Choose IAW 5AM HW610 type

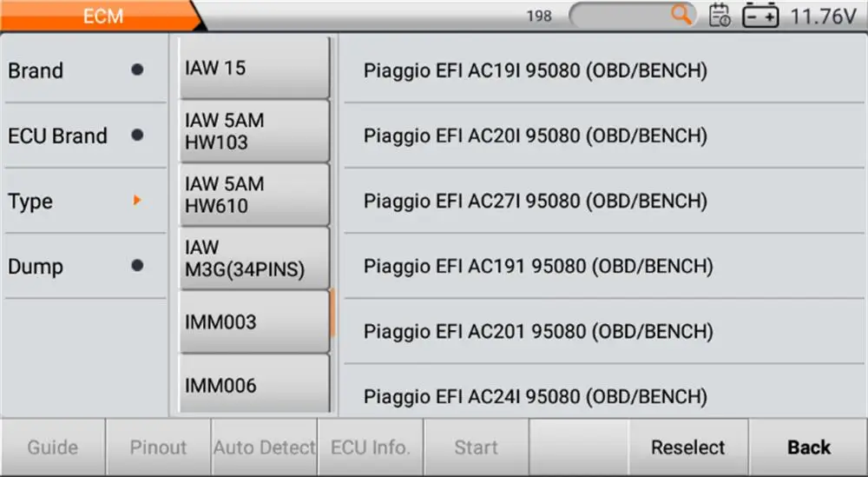click(254, 195)
